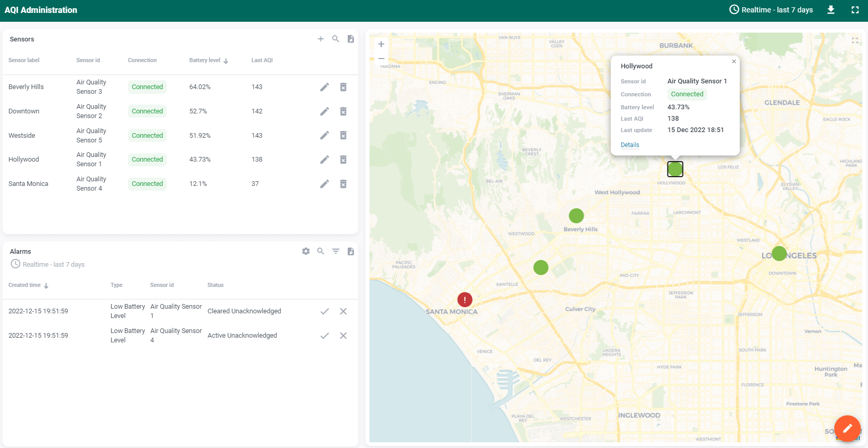The image size is (868, 448).
Task: Edit the Beverly Hills sensor
Action: [324, 87]
